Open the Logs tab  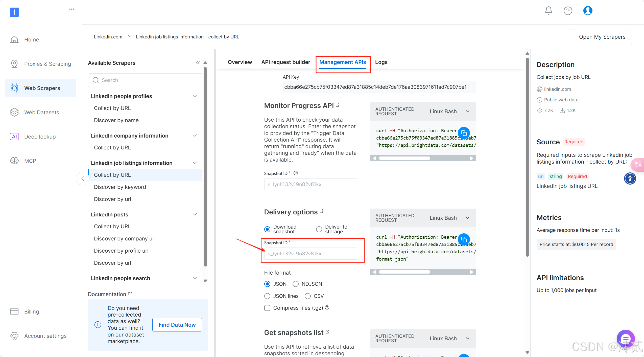click(381, 62)
